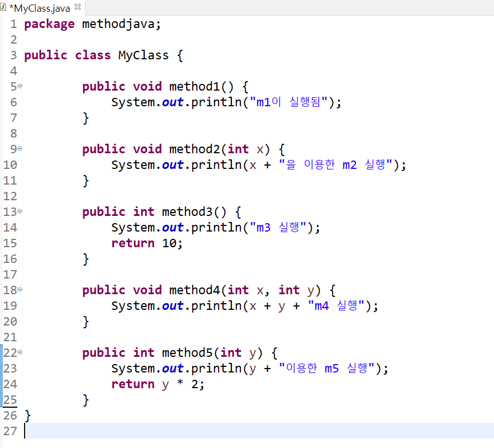This screenshot has height=448, width=494.
Task: Collapse method5 using fold marker at line 22
Action: click(x=20, y=352)
